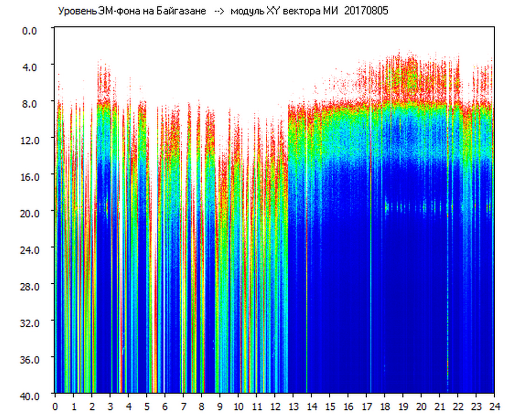This screenshot has width=512, height=420.
Task: Select hour 21 on the time axis
Action: pos(440,406)
